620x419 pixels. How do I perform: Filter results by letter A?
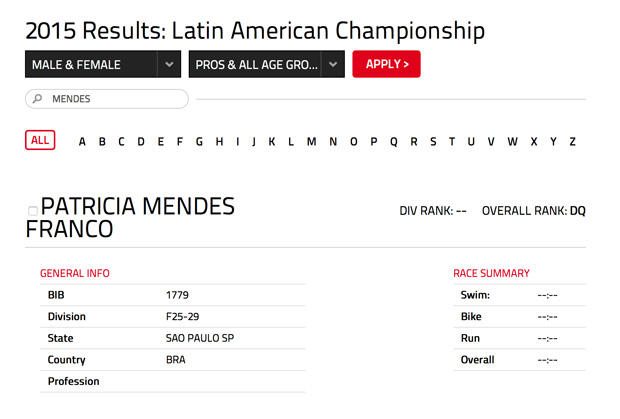82,142
